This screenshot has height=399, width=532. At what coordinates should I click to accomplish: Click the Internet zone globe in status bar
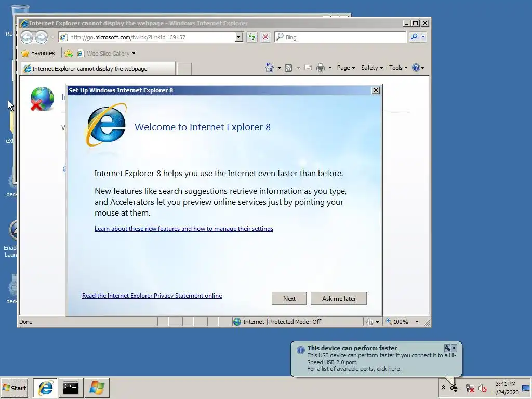coord(237,322)
